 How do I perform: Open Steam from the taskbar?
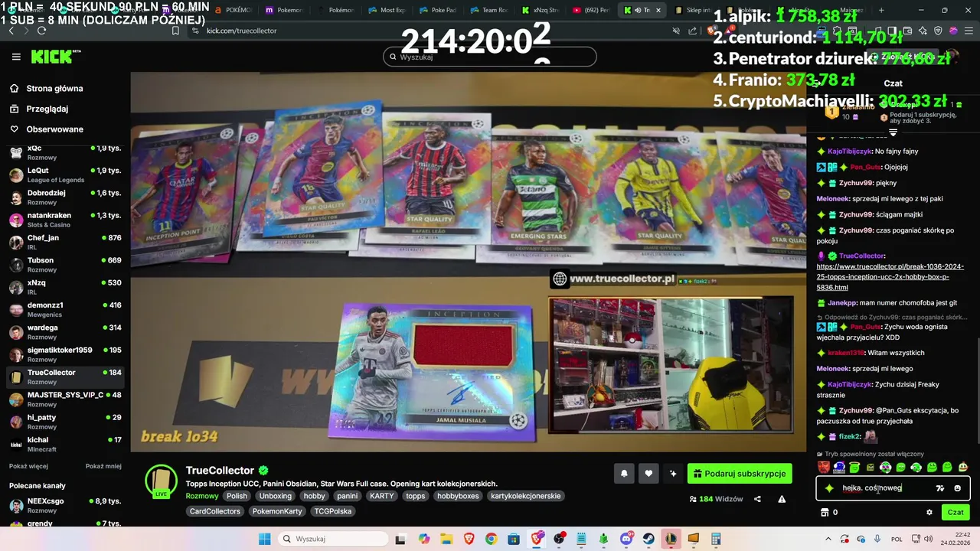(x=648, y=539)
